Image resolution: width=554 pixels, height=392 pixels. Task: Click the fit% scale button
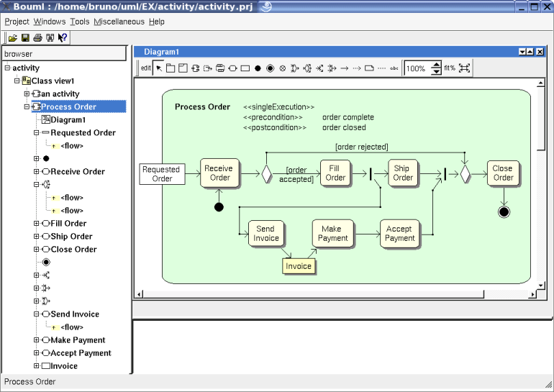tap(450, 68)
